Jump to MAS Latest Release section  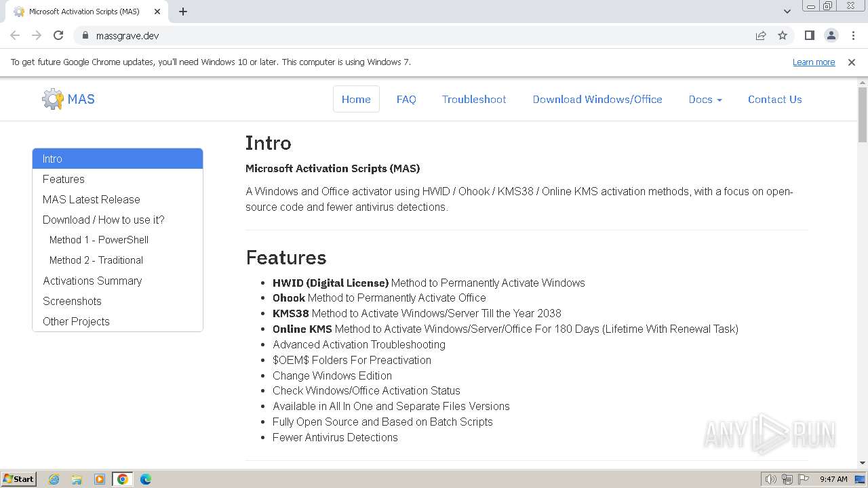[117, 199]
